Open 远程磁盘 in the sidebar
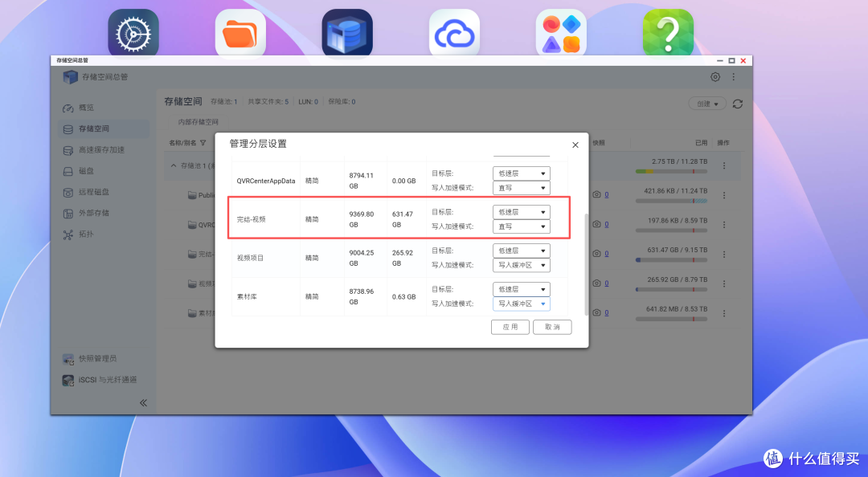Screen dimensions: 868x477 coord(104,192)
